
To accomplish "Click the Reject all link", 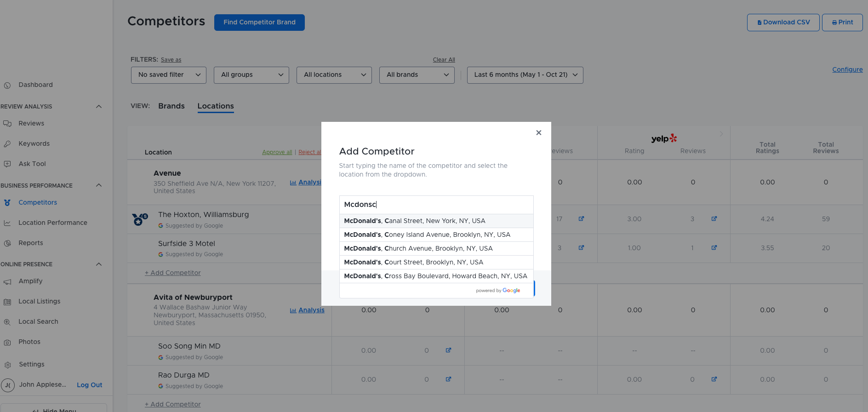I will tap(310, 152).
